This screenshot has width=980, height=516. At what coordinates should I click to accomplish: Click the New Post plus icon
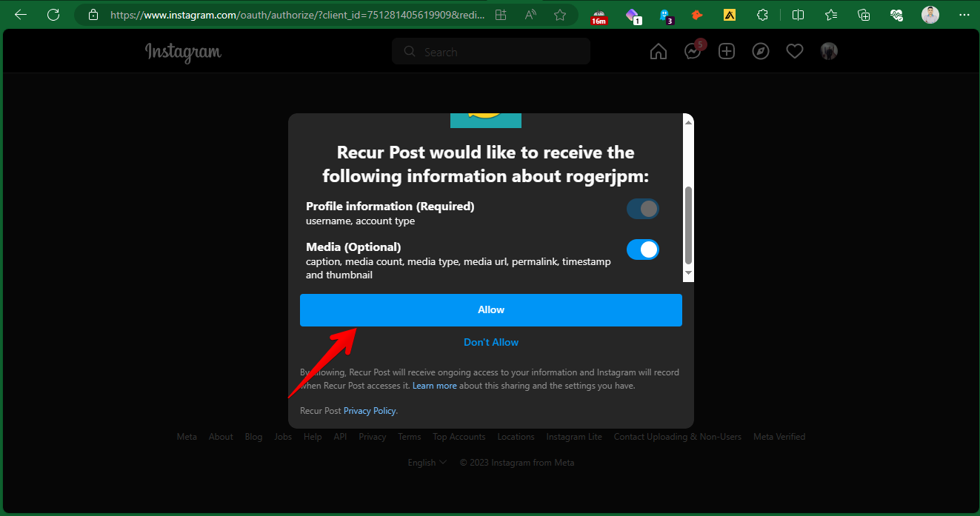[x=727, y=52]
